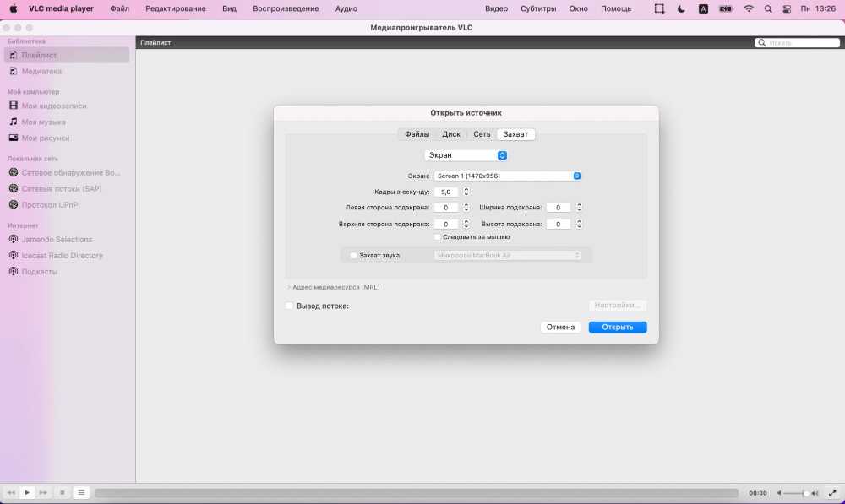Toggle the playlist view icon
The width and height of the screenshot is (845, 504).
81,492
